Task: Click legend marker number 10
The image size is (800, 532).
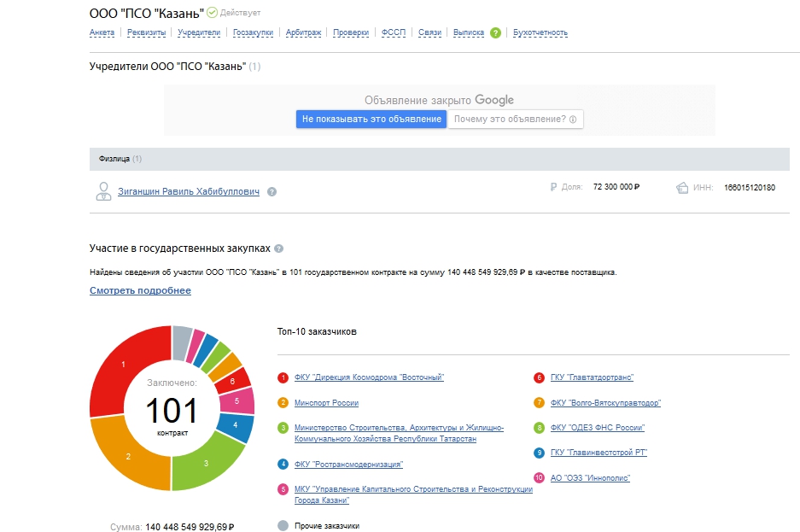Action: (539, 478)
